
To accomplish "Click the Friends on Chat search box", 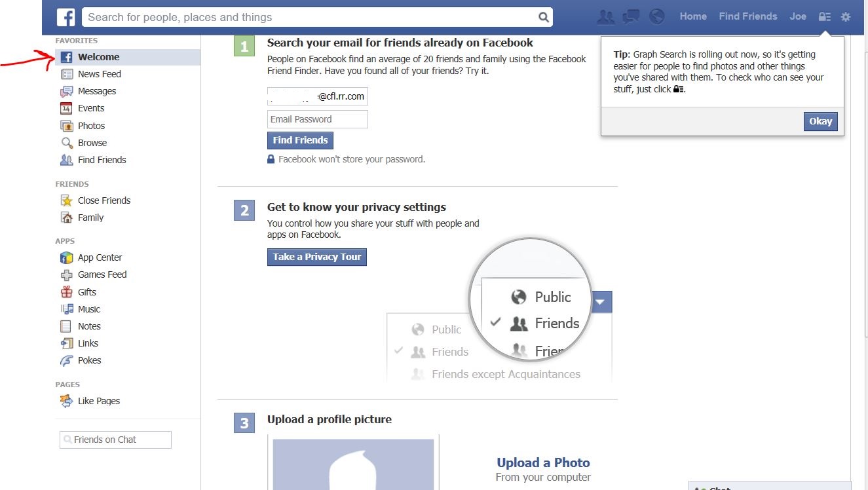I will click(x=115, y=440).
